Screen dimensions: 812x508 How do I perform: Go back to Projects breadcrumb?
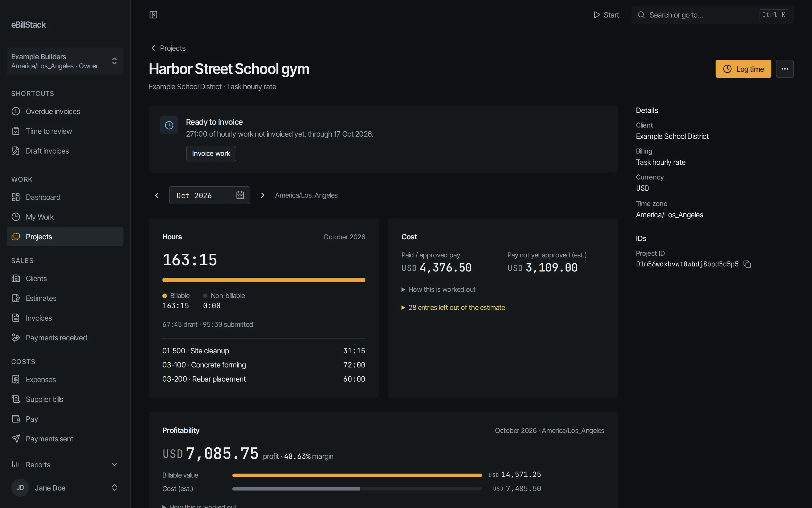point(168,48)
